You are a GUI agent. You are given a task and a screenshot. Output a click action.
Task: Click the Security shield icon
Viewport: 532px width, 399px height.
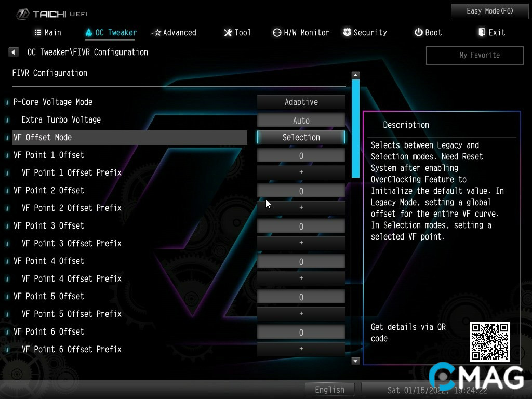pyautogui.click(x=347, y=33)
